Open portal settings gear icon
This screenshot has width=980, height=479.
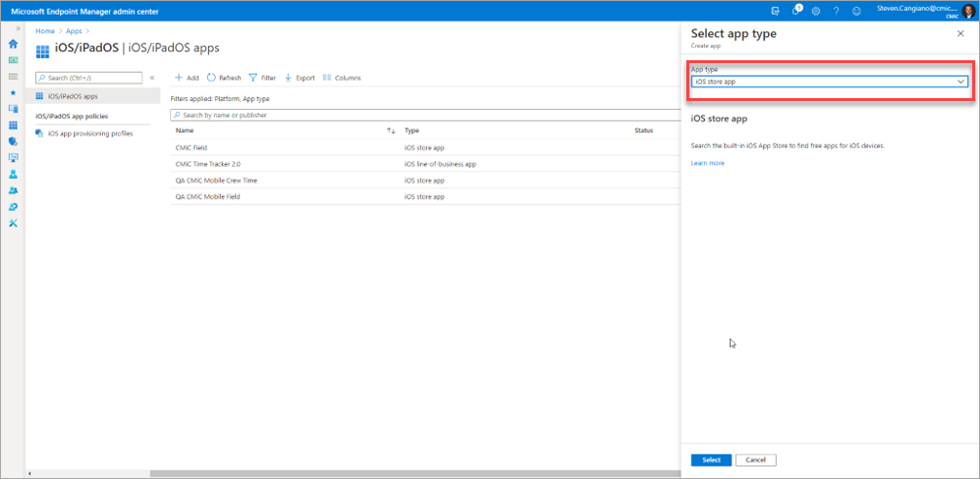(816, 12)
